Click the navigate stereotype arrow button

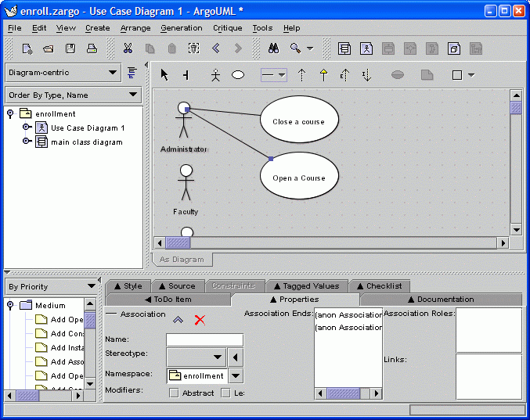point(236,357)
